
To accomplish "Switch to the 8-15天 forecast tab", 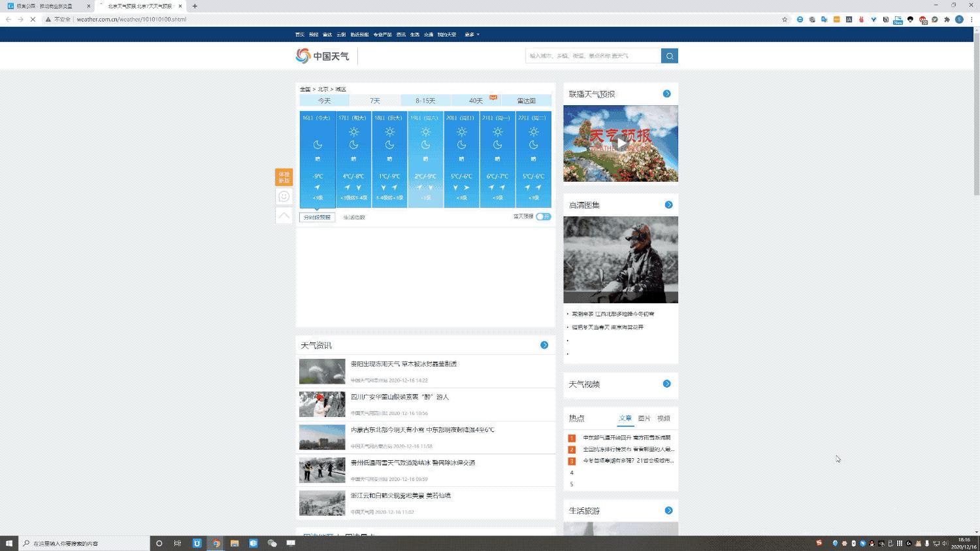I will [425, 101].
